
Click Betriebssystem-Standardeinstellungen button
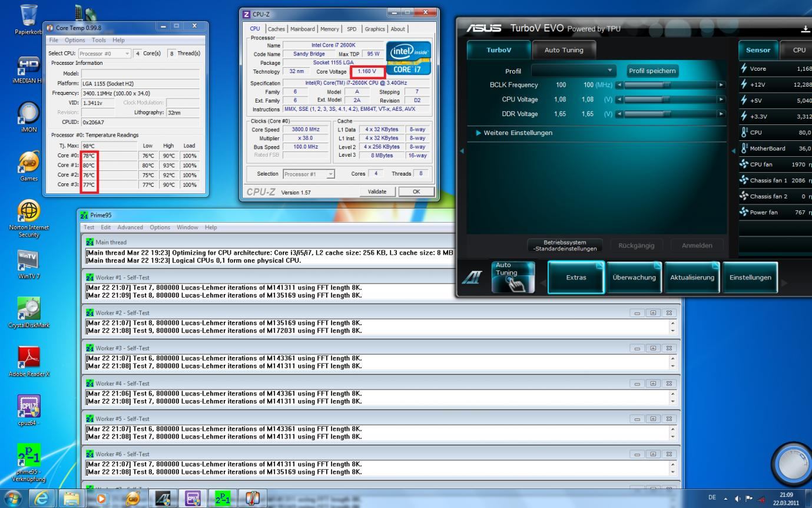click(565, 245)
